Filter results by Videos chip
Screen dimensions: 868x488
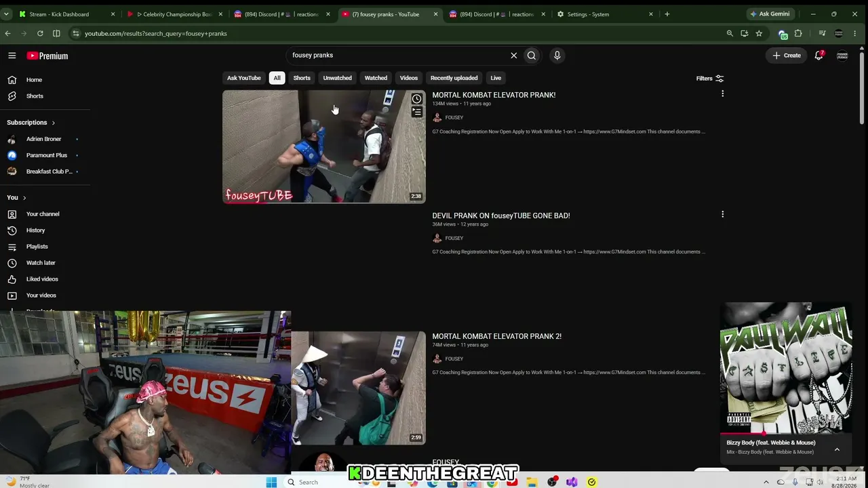[x=409, y=78]
